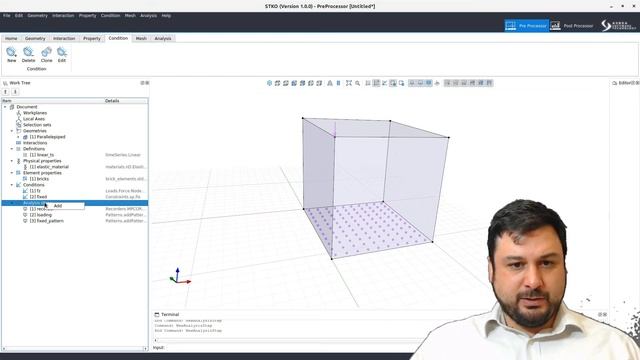The image size is (640, 360).
Task: Click the Document icon in Work Tree
Action: click(x=12, y=107)
